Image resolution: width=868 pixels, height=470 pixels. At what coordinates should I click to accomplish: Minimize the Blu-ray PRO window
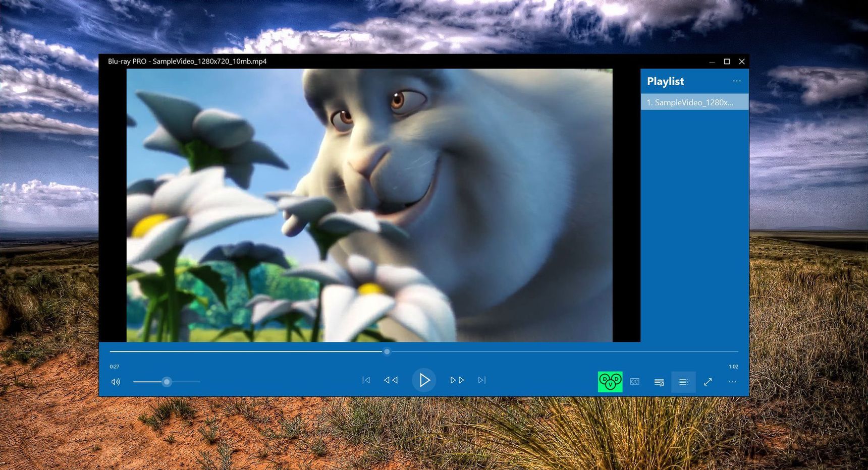point(712,62)
